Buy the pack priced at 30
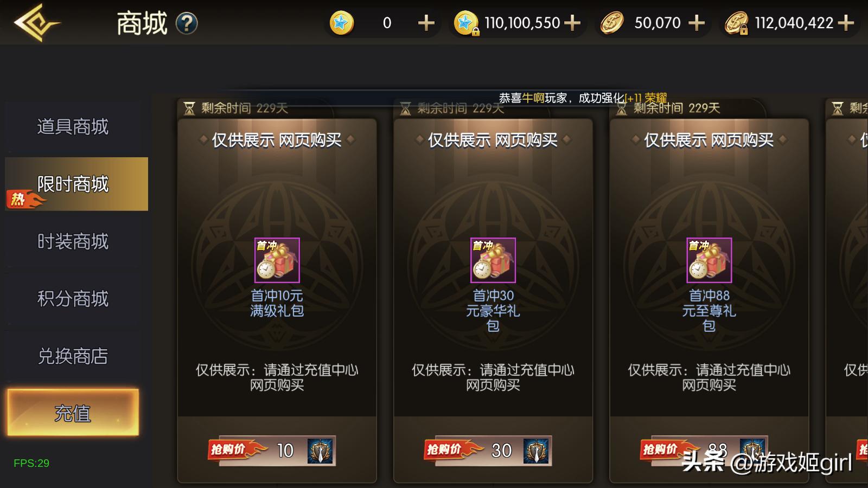Viewport: 868px width, 488px height. [x=488, y=451]
